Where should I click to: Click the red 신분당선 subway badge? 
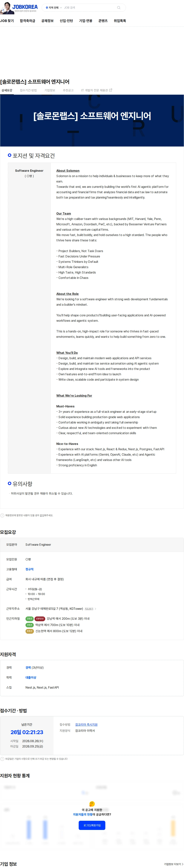pyautogui.click(x=40, y=619)
